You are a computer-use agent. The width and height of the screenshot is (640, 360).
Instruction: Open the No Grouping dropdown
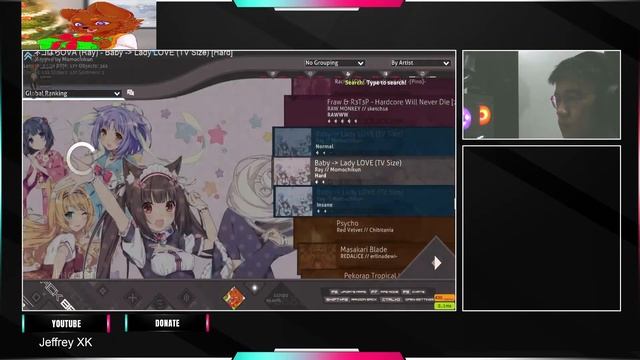(334, 63)
